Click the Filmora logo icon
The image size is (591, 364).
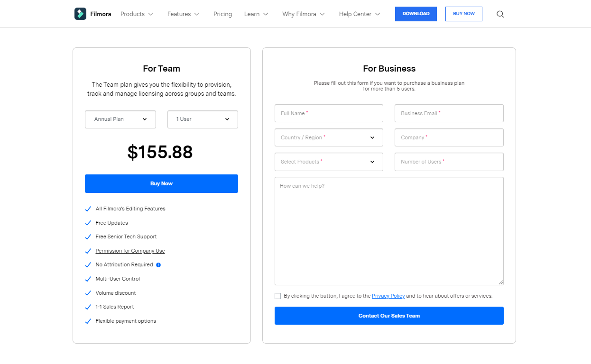click(80, 14)
